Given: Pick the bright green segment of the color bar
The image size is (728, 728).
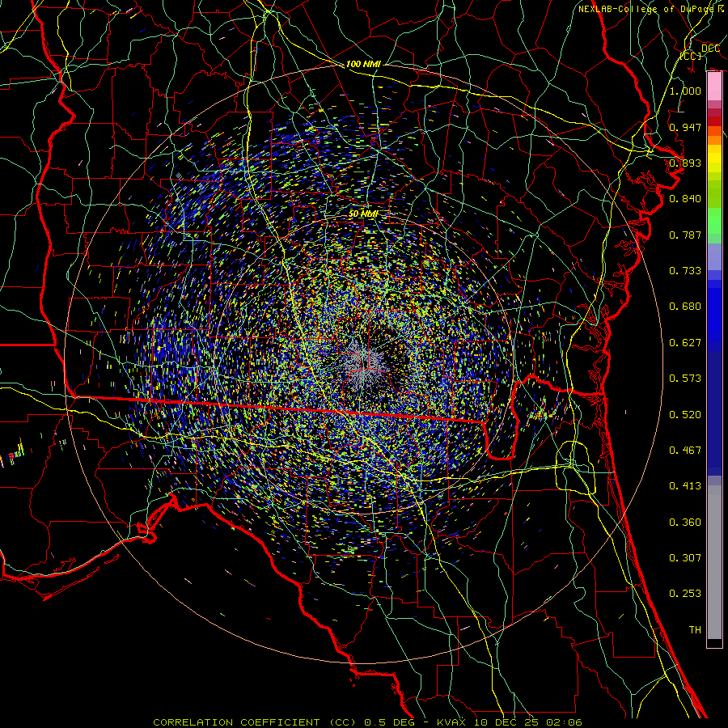Looking at the screenshot, I should click(714, 222).
